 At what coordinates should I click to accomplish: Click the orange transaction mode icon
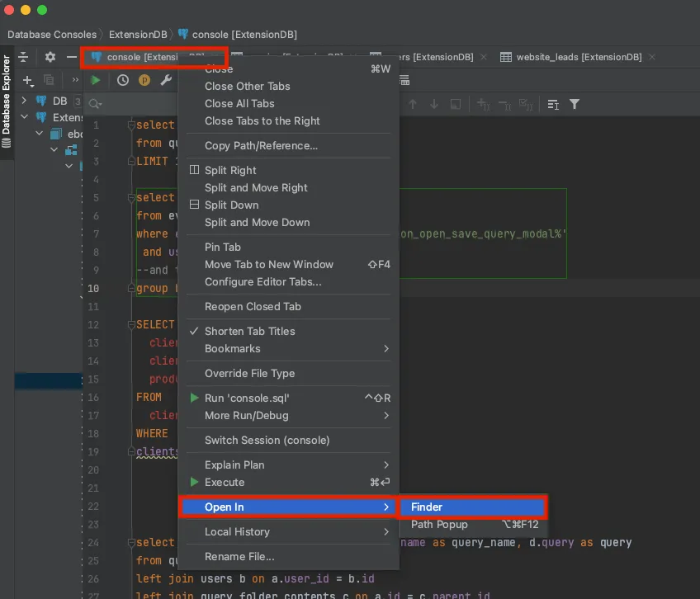[144, 80]
